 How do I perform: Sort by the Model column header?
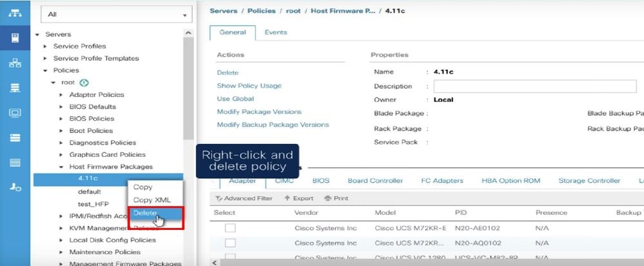tap(385, 213)
